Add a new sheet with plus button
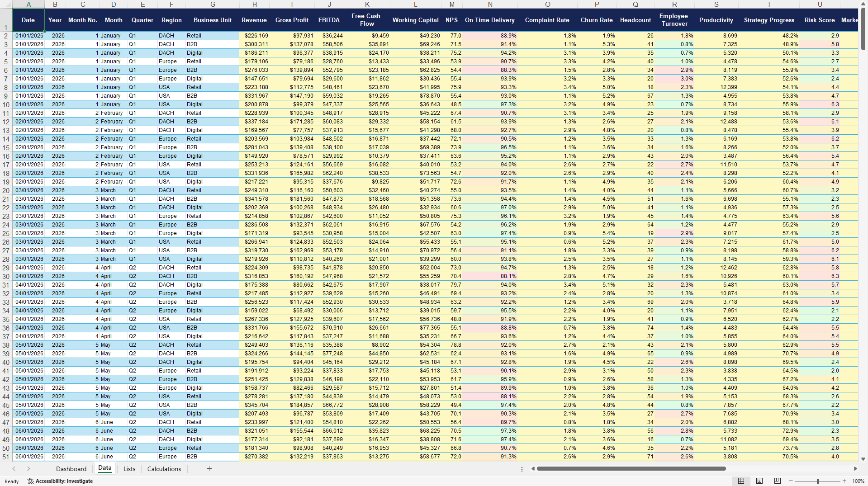 point(209,469)
